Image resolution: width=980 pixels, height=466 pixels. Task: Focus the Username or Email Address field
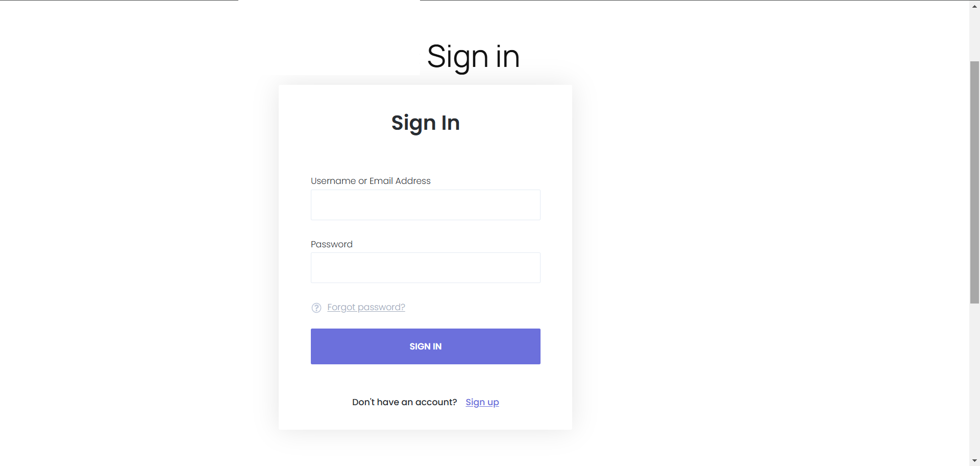[x=425, y=205]
